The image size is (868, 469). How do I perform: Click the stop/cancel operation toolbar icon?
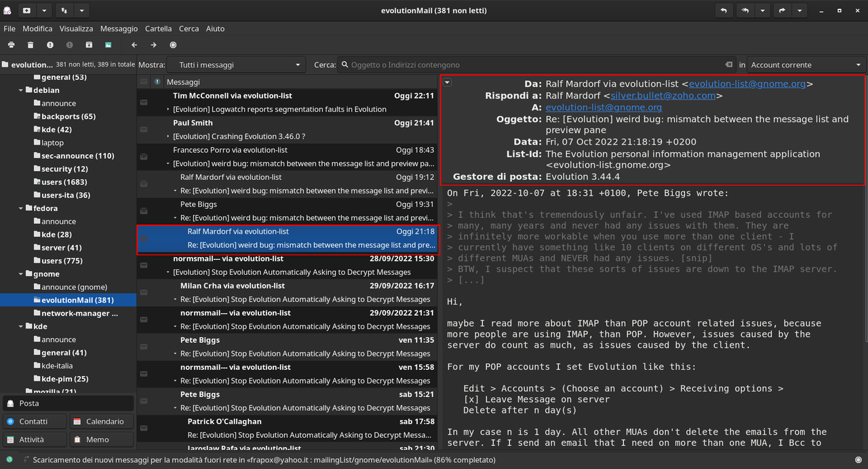pyautogui.click(x=173, y=45)
